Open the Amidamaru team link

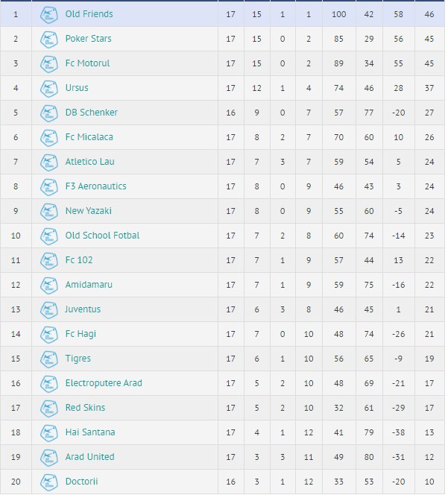coord(89,285)
